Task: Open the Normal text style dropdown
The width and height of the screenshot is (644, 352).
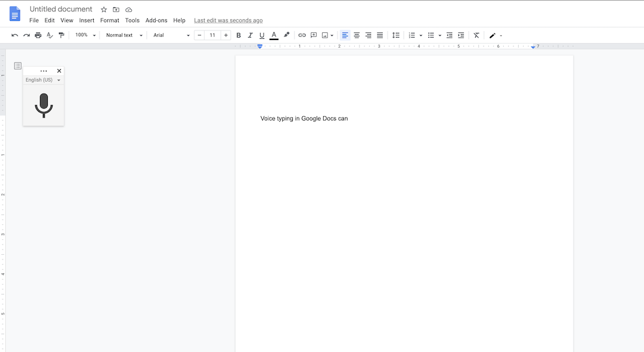Action: tap(124, 35)
